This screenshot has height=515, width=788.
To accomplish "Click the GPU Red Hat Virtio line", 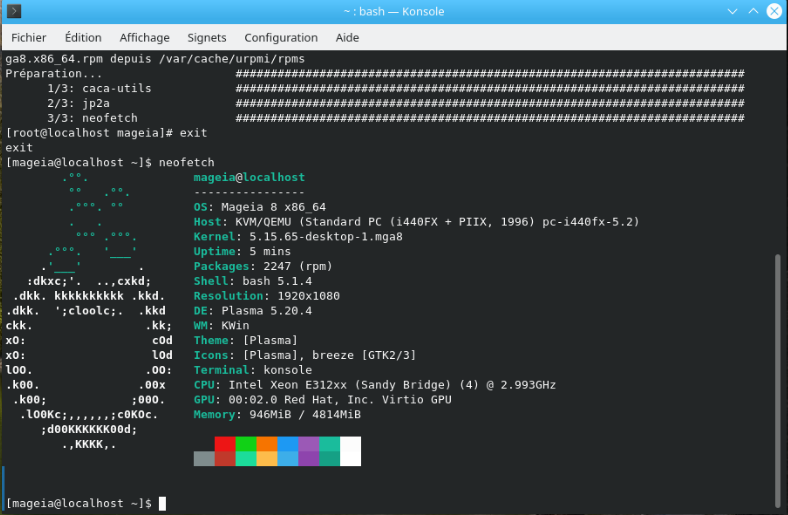I will tap(323, 399).
